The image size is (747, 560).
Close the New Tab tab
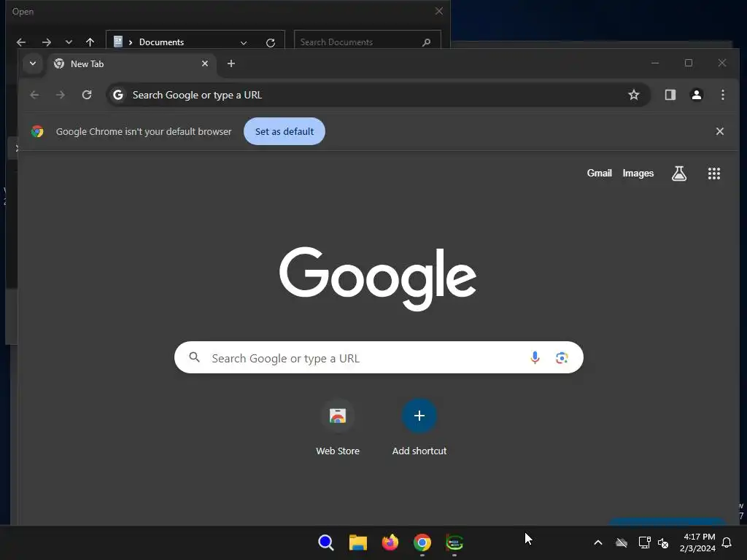click(x=205, y=63)
